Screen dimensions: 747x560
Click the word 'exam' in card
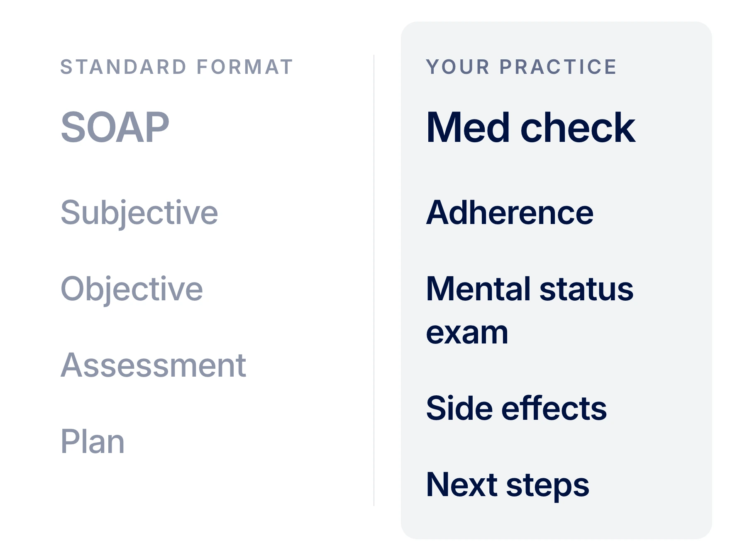[x=467, y=333]
